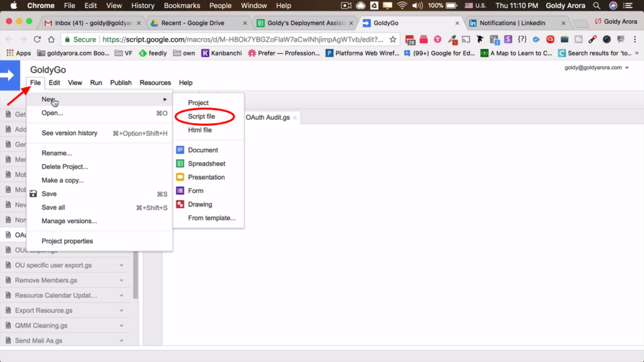Image resolution: width=644 pixels, height=362 pixels.
Task: Click the Save floppy disk icon
Action: pos(33,194)
